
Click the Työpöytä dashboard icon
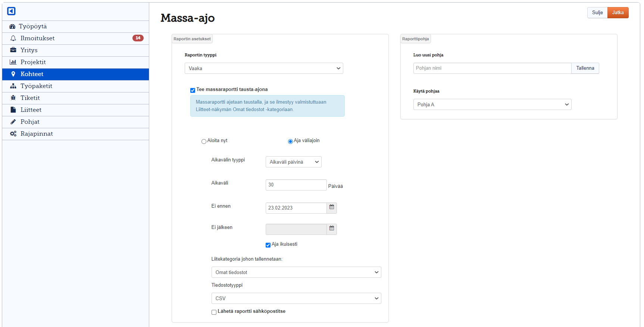[12, 26]
